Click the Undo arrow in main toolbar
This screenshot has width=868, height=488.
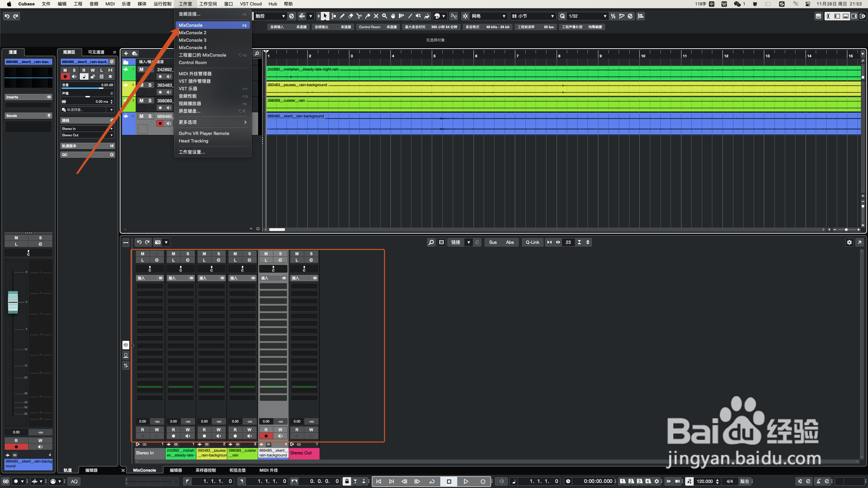[7, 16]
